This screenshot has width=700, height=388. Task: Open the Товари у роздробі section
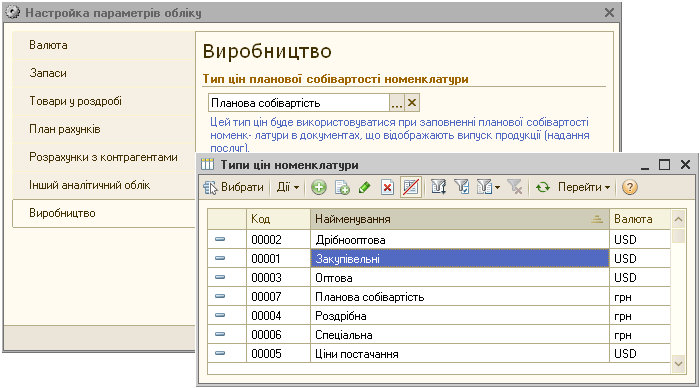[104, 101]
